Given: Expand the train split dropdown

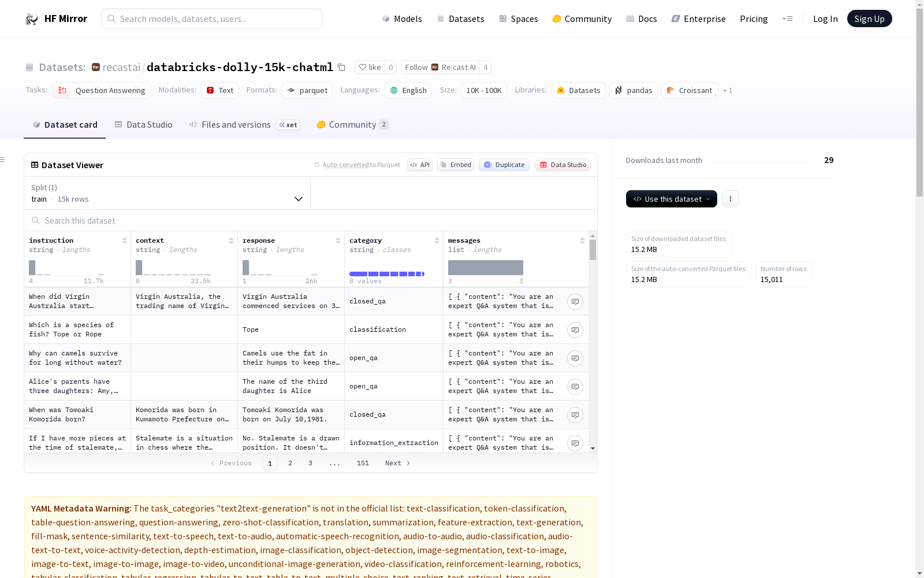Looking at the screenshot, I should [167, 193].
